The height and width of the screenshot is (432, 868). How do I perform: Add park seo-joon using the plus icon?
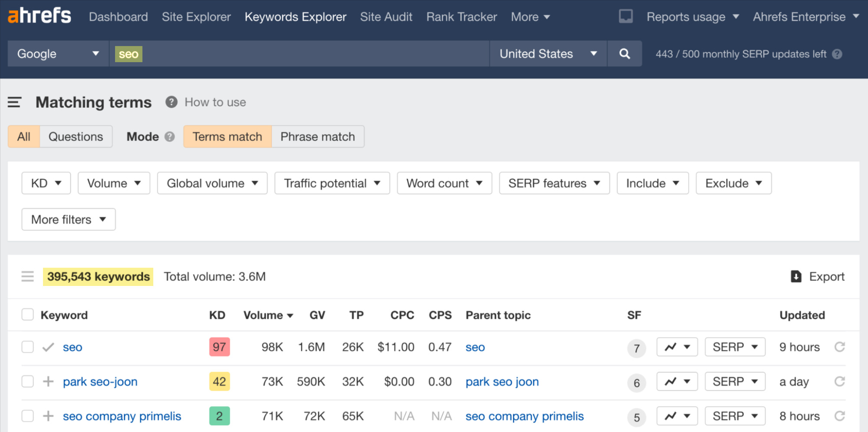(x=48, y=381)
